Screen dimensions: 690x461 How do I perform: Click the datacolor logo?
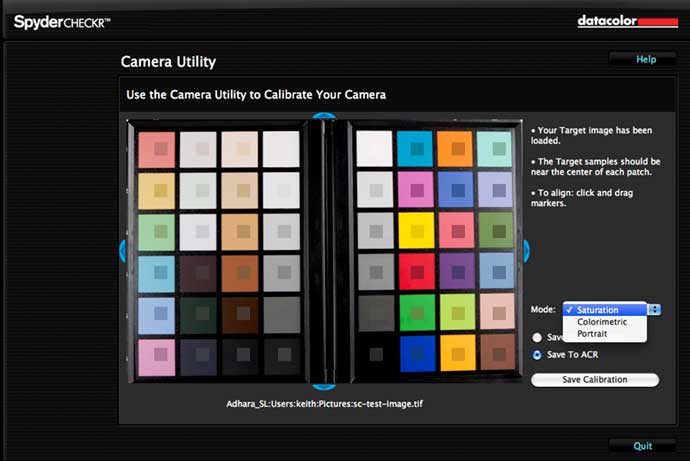point(628,21)
